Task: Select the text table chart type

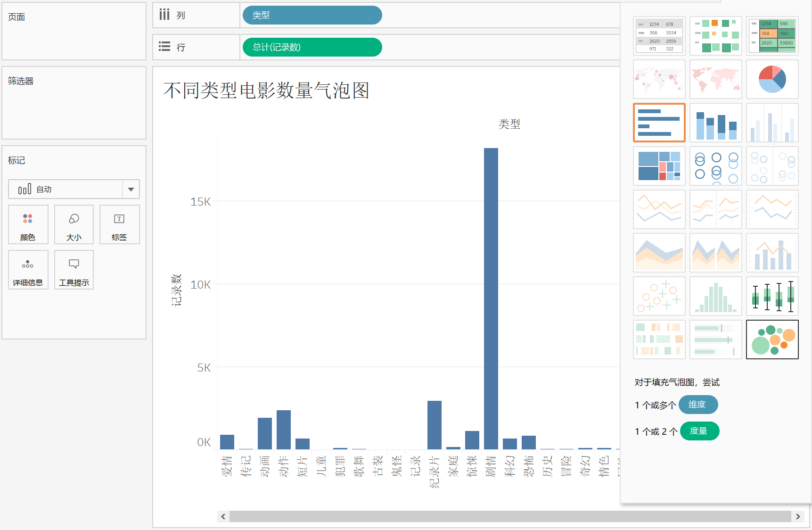Action: pyautogui.click(x=659, y=36)
